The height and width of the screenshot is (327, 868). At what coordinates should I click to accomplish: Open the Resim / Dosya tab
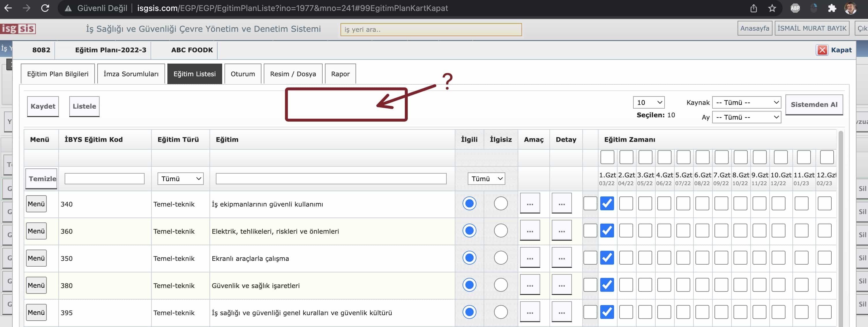coord(293,74)
